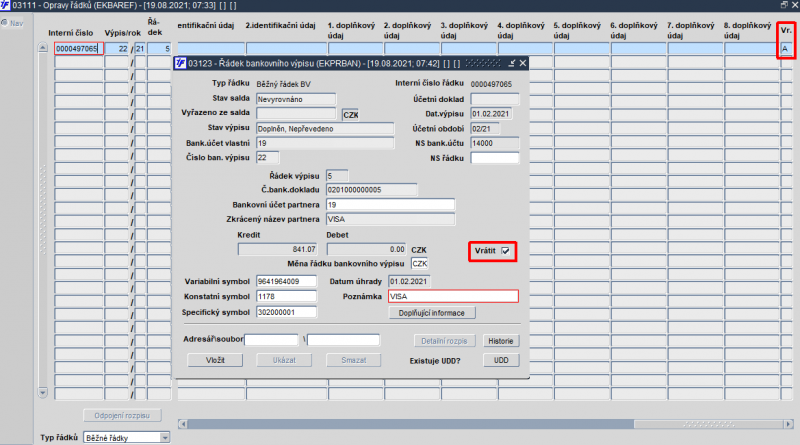Click the Datum úhrady field
The width and height of the screenshot is (800, 445).
pos(409,281)
